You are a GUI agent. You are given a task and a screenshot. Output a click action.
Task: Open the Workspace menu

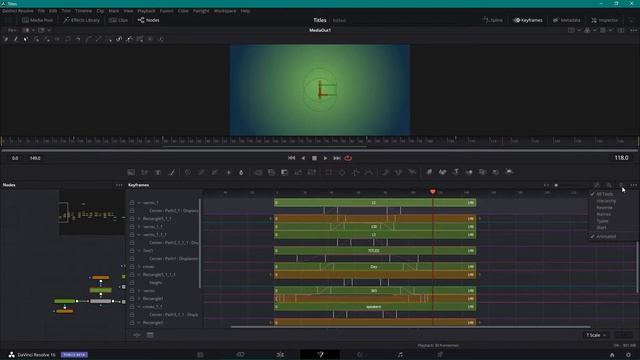pyautogui.click(x=225, y=11)
